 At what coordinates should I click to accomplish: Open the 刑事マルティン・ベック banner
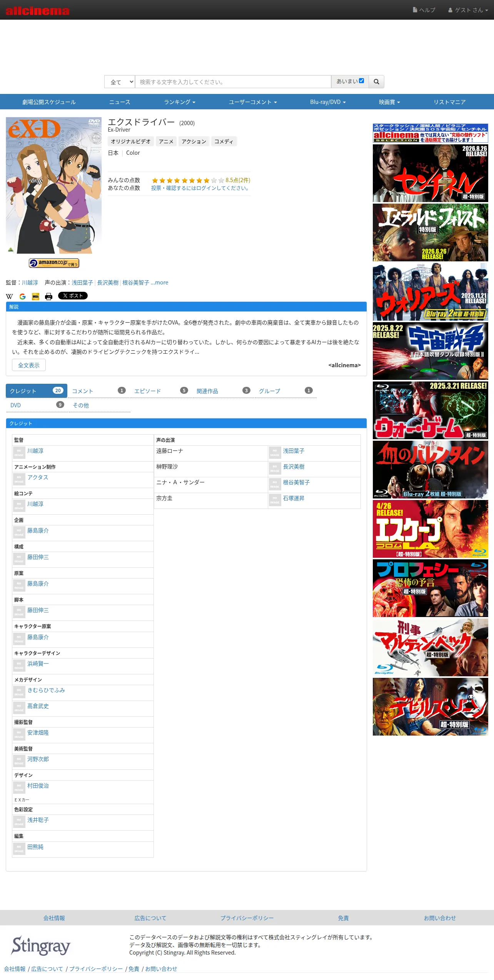(430, 647)
